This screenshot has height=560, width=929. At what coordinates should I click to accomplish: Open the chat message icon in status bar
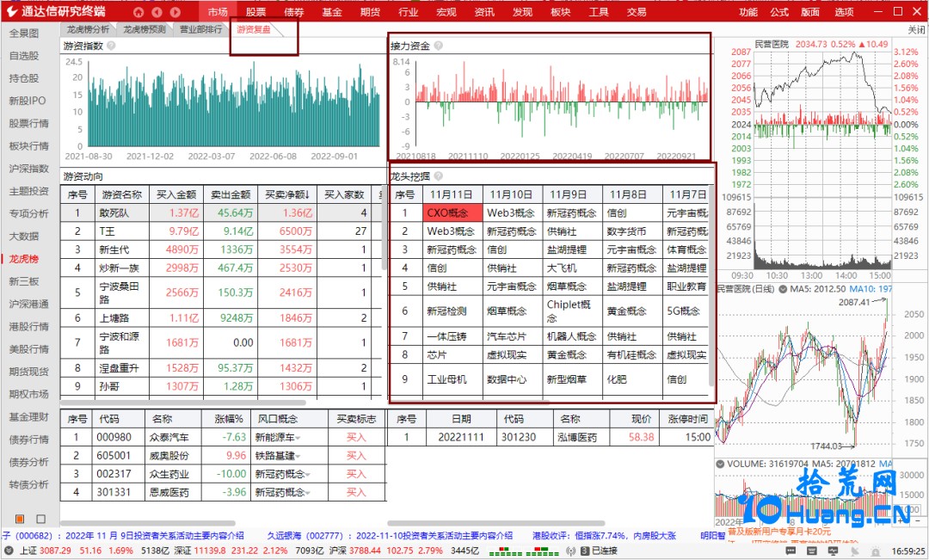click(x=790, y=551)
